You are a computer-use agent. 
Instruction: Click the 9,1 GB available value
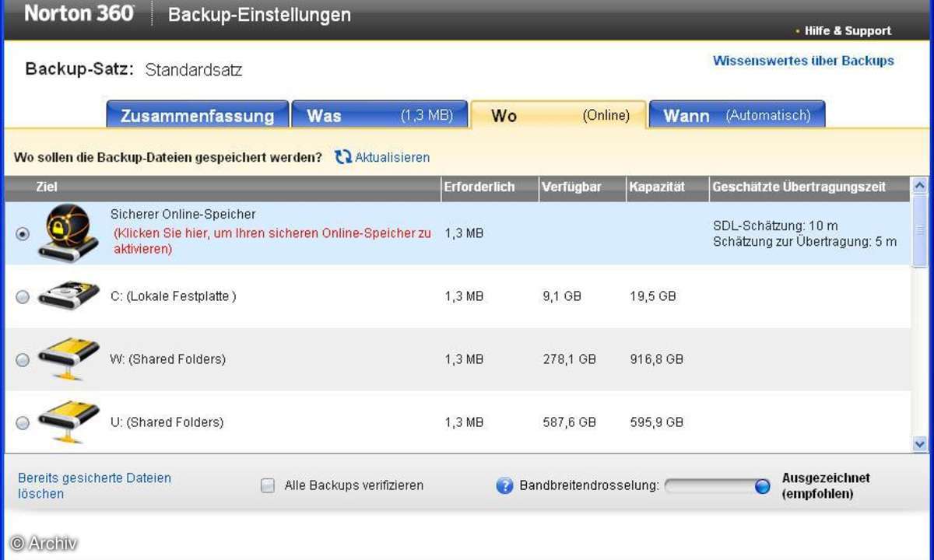[x=562, y=296]
